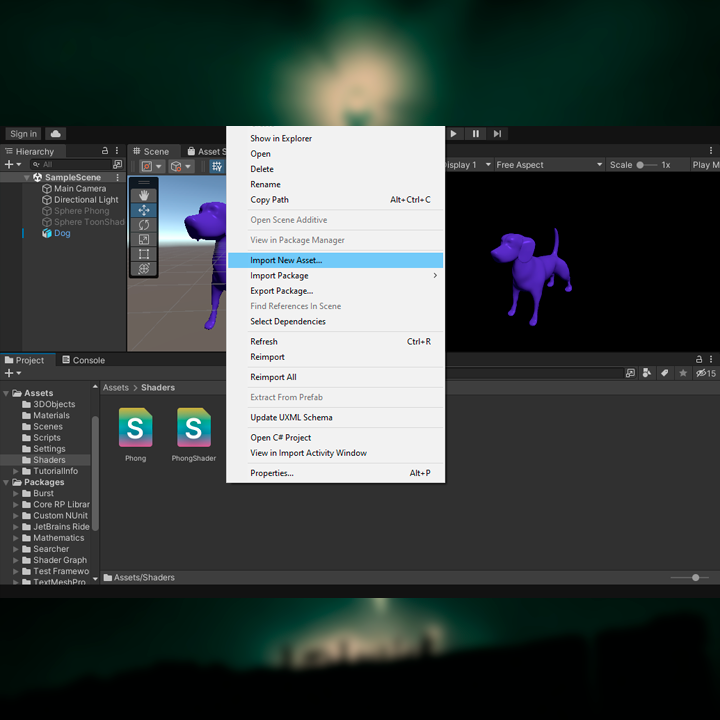Expand the Shader Graph package
720x720 pixels.
coord(16,560)
